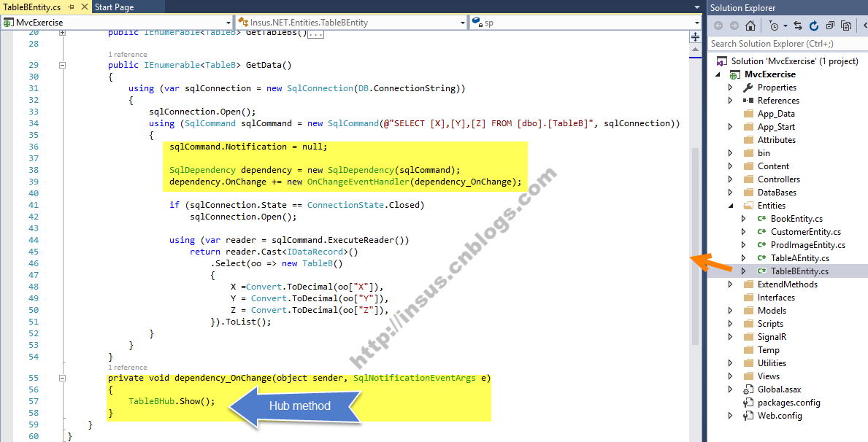Viewport: 868px width, 442px height.
Task: Click the Solution 'MvcExercise' node icon
Action: click(x=722, y=61)
